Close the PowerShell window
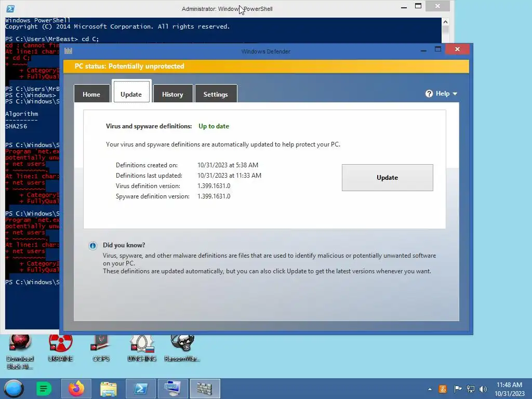This screenshot has width=532, height=399. point(437,6)
